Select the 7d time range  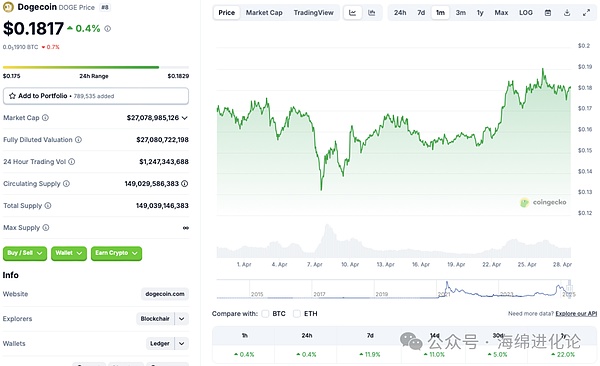421,13
